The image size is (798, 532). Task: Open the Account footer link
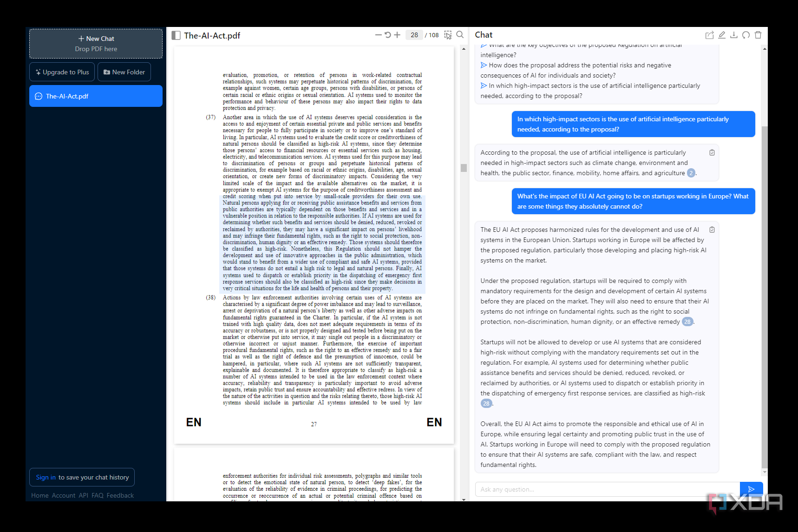64,495
